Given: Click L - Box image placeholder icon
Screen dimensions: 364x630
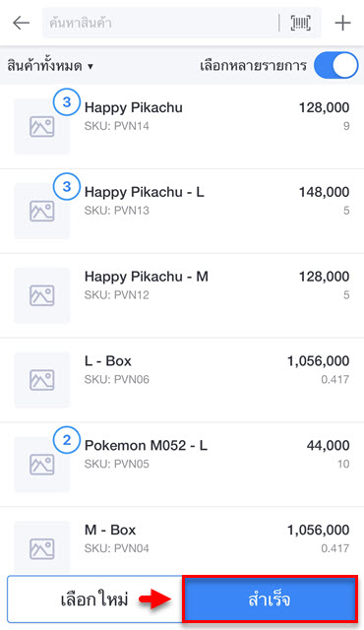Looking at the screenshot, I should click(x=42, y=380).
